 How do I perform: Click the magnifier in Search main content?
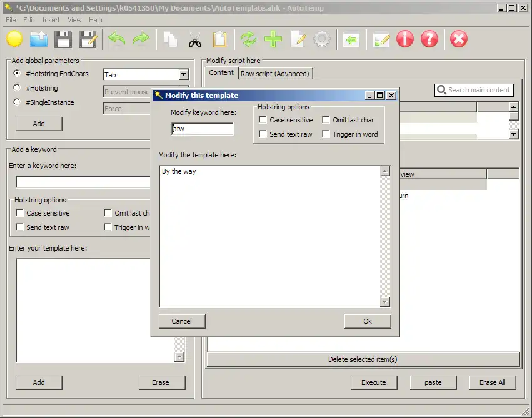(441, 90)
